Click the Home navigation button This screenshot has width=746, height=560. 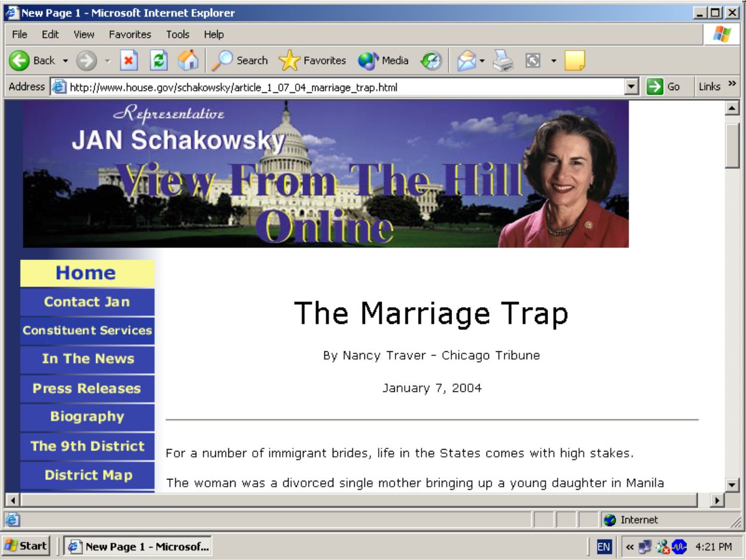point(86,273)
